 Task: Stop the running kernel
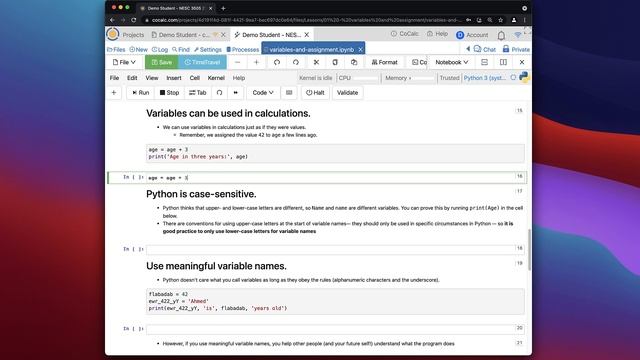pyautogui.click(x=169, y=93)
